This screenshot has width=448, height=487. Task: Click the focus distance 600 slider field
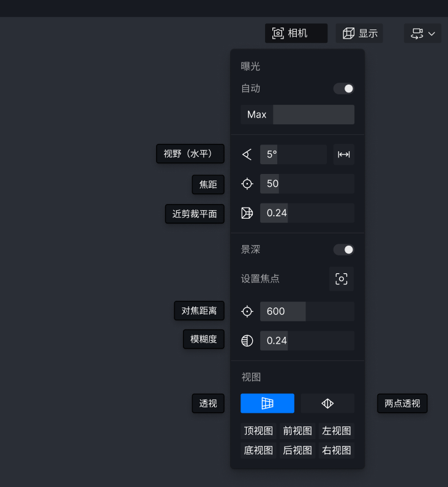point(307,312)
